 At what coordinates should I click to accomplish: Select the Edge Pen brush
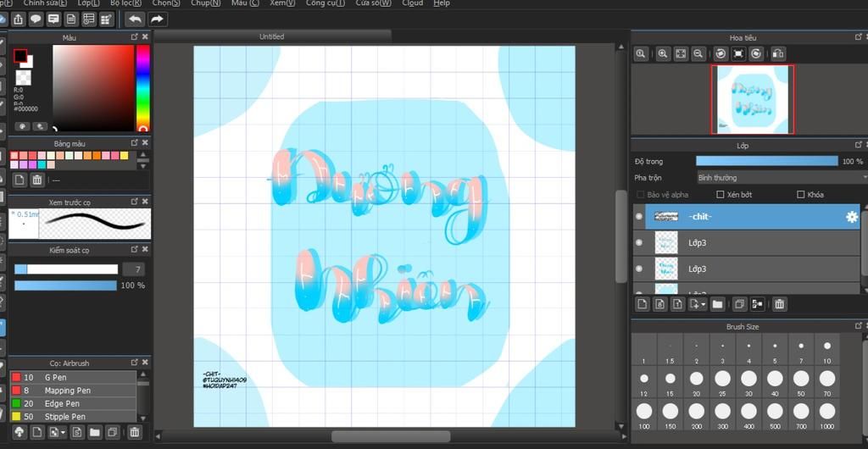pyautogui.click(x=73, y=403)
